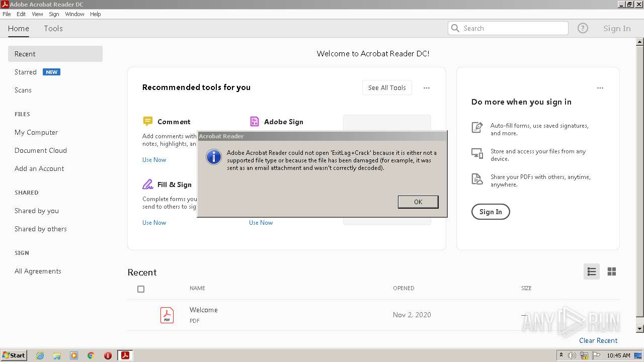Click the Adobe Sign tool icon
644x362 pixels.
pyautogui.click(x=254, y=121)
